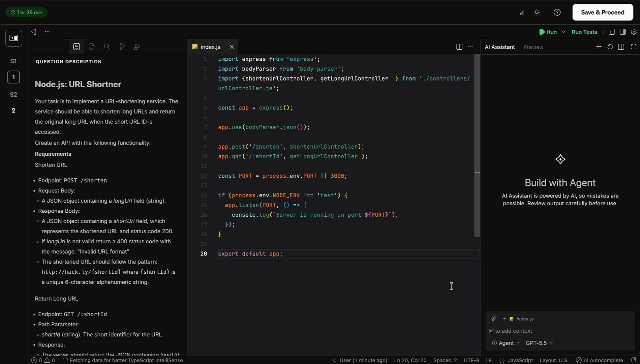Open editor more actions ellipsis
640x364 pixels.
(x=470, y=47)
